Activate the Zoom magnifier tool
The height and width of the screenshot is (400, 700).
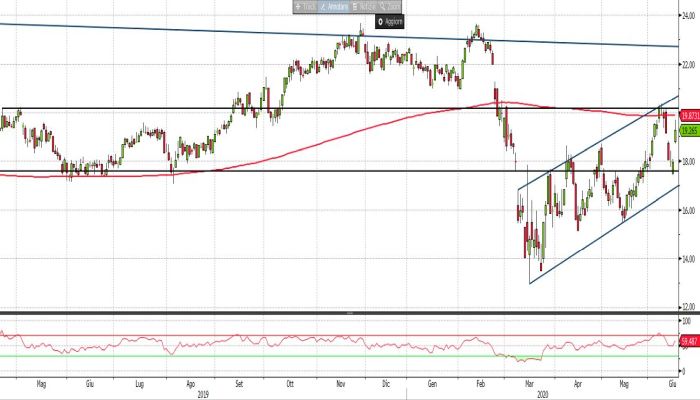click(400, 7)
